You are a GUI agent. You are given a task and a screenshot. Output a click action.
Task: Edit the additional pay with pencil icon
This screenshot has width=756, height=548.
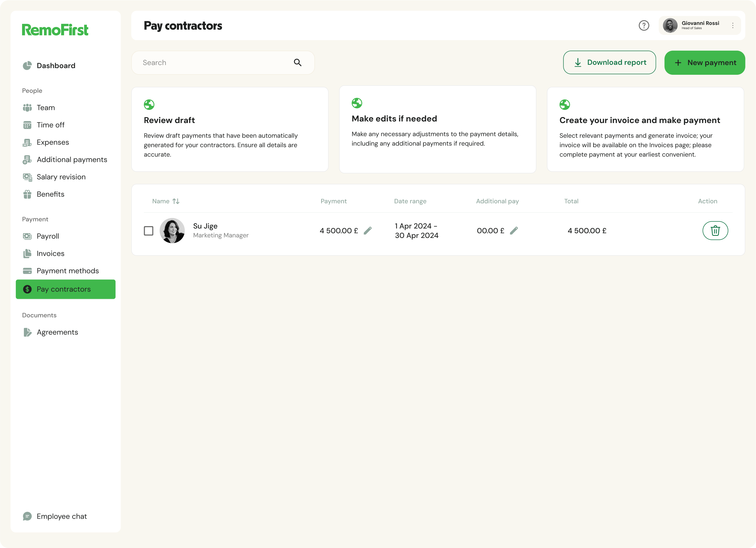tap(514, 231)
